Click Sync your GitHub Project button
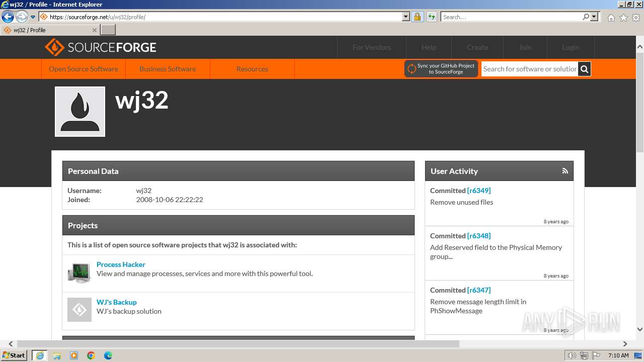Viewport: 644px width, 362px height. [441, 69]
